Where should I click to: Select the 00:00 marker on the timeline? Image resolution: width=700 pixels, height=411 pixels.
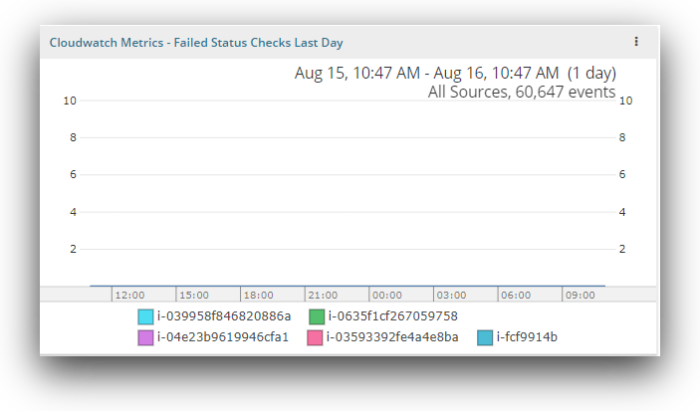(386, 295)
